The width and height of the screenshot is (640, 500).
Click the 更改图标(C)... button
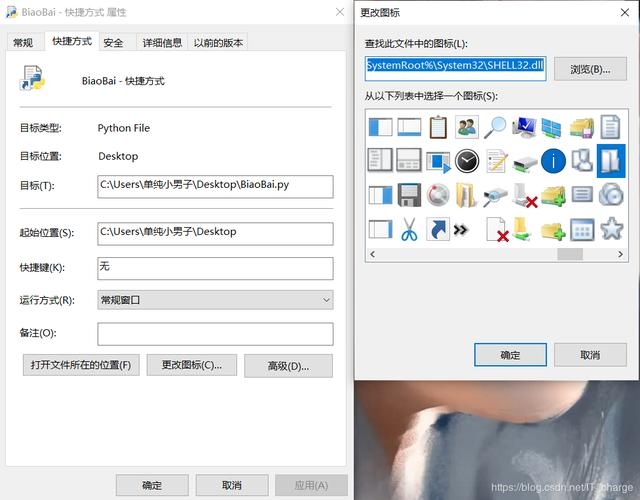192,365
